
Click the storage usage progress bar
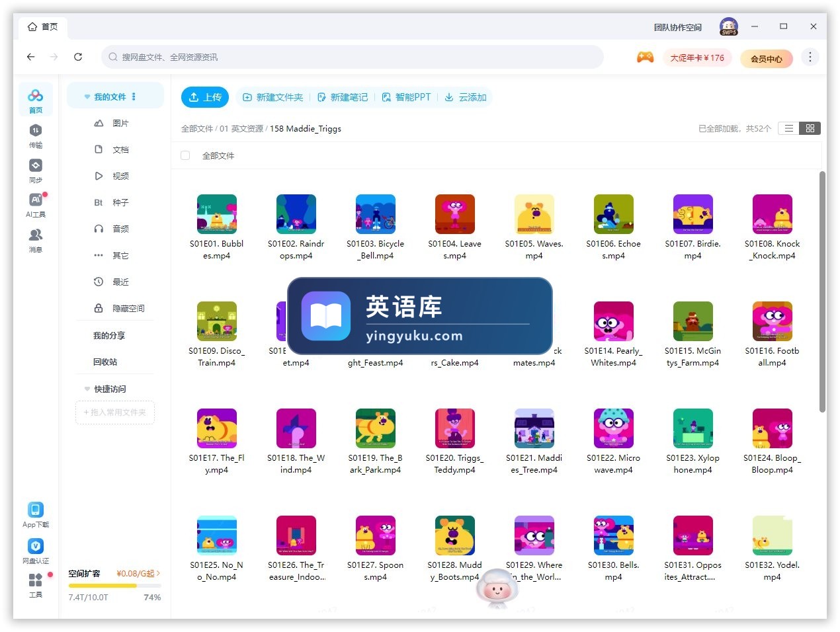pyautogui.click(x=114, y=586)
